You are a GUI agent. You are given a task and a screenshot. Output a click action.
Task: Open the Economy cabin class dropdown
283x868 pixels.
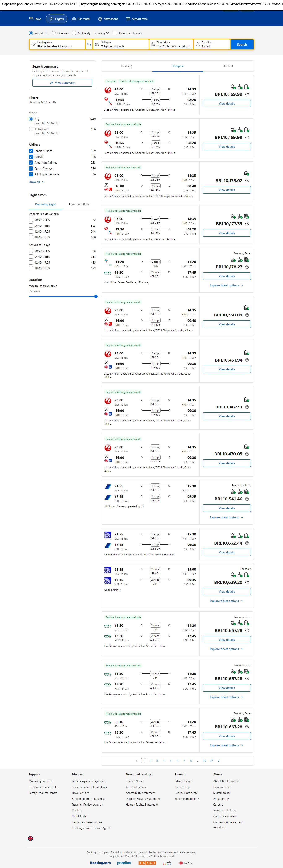pos(101,33)
